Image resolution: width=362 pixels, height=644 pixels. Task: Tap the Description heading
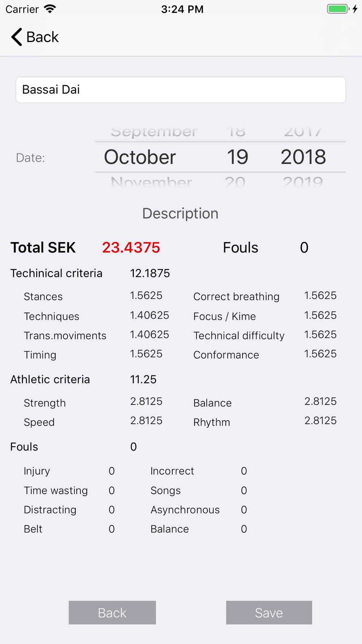[180, 213]
